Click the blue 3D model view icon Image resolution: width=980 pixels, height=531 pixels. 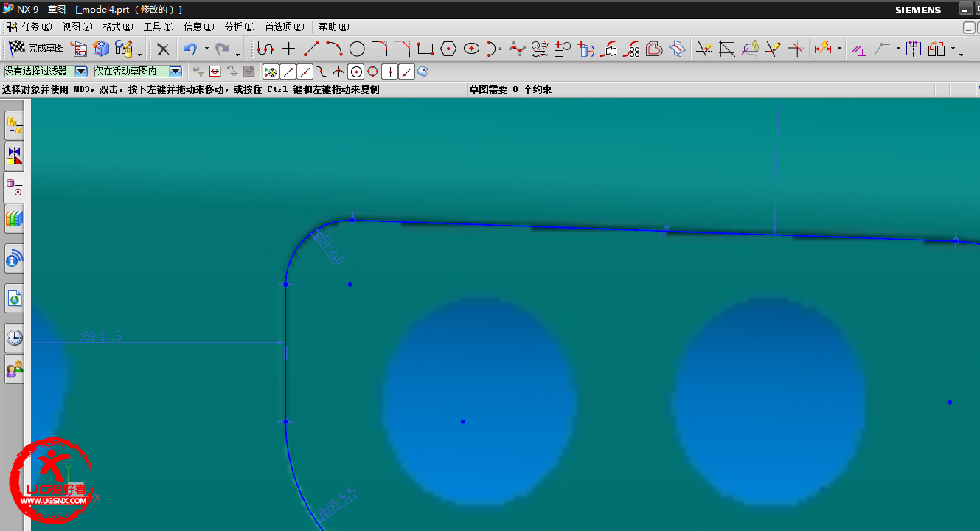coord(101,49)
